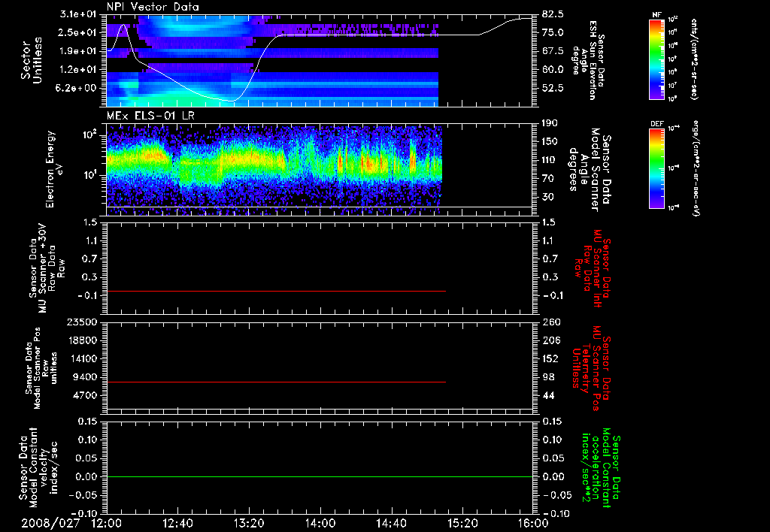Screen dimensions: 770x532
Task: Click the "75.0" sun elevation tick value
Action: [x=553, y=32]
